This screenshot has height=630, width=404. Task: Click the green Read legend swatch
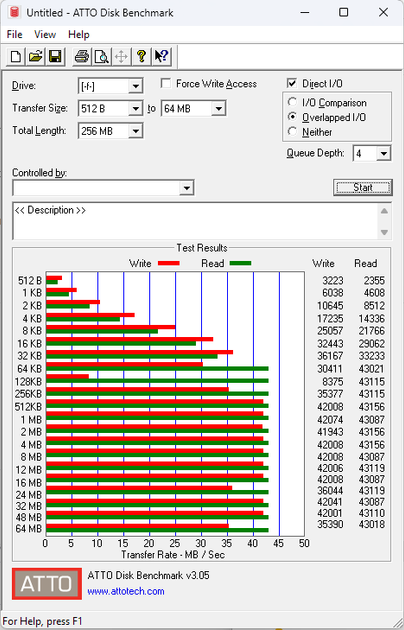241,264
